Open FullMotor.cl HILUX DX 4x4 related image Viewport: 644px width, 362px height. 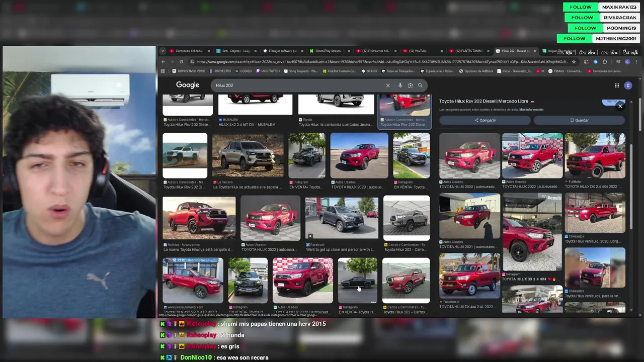[x=469, y=276]
